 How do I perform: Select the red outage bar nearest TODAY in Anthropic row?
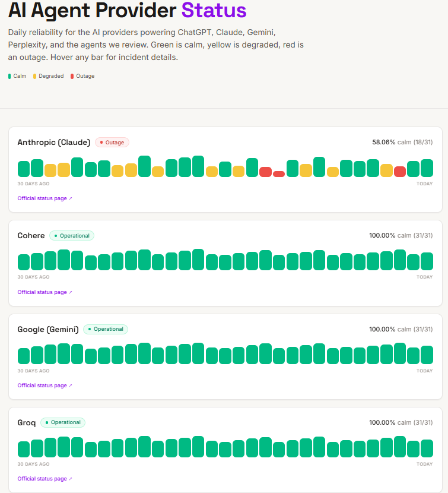point(400,172)
